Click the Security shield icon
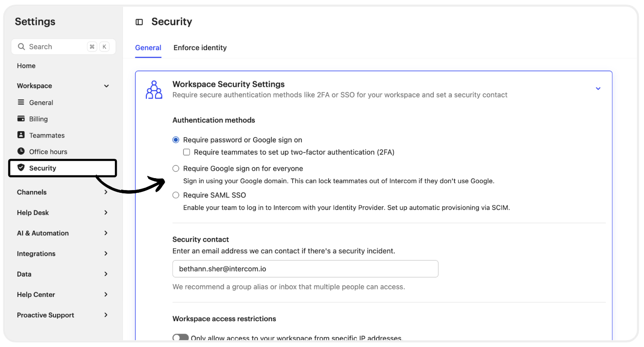The height and width of the screenshot is (347, 644). pos(21,168)
